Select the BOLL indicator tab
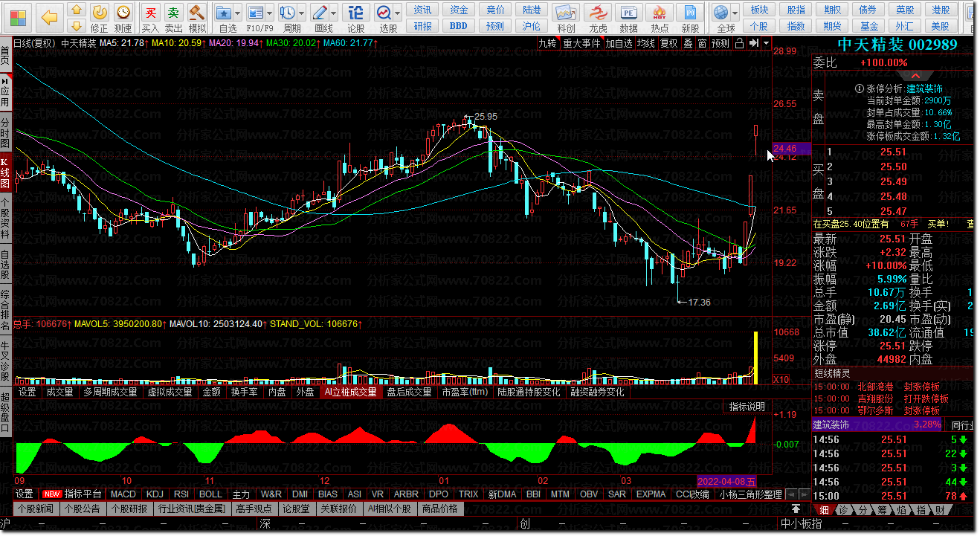Image resolution: width=980 pixels, height=536 pixels. coord(210,494)
